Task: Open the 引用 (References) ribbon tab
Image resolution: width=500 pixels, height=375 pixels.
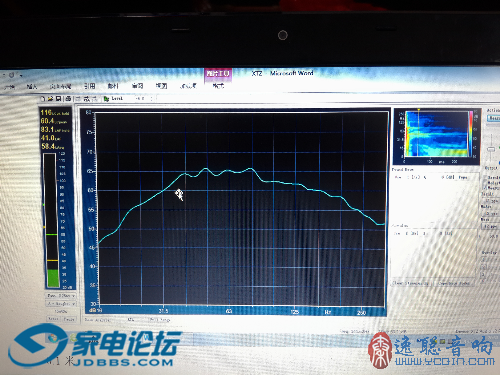Action: pos(89,86)
